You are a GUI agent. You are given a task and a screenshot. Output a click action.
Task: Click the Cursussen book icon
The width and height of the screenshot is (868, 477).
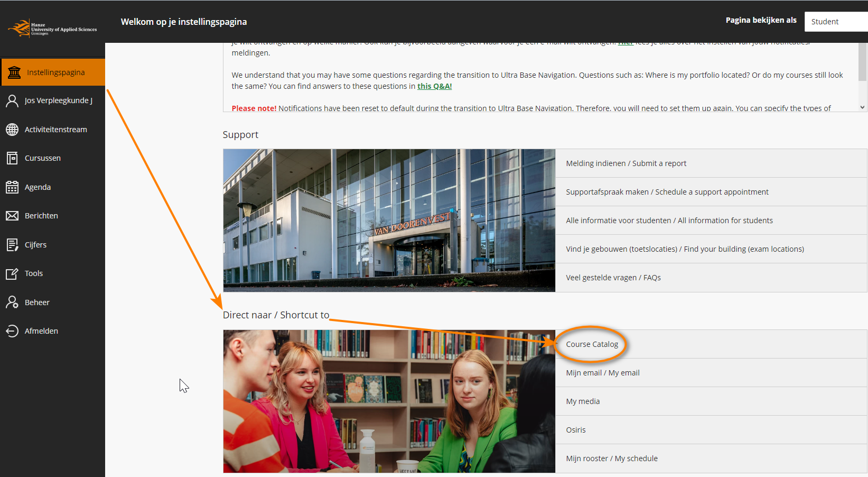pyautogui.click(x=12, y=158)
